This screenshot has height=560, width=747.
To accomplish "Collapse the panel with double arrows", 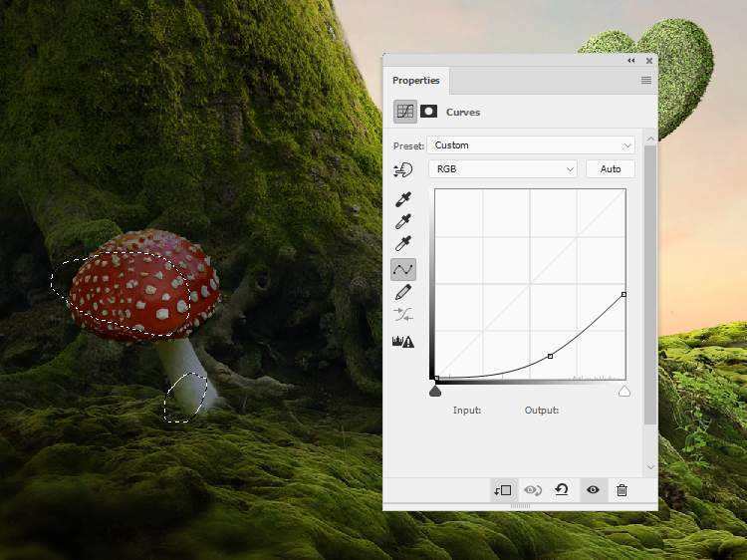I will (x=631, y=61).
